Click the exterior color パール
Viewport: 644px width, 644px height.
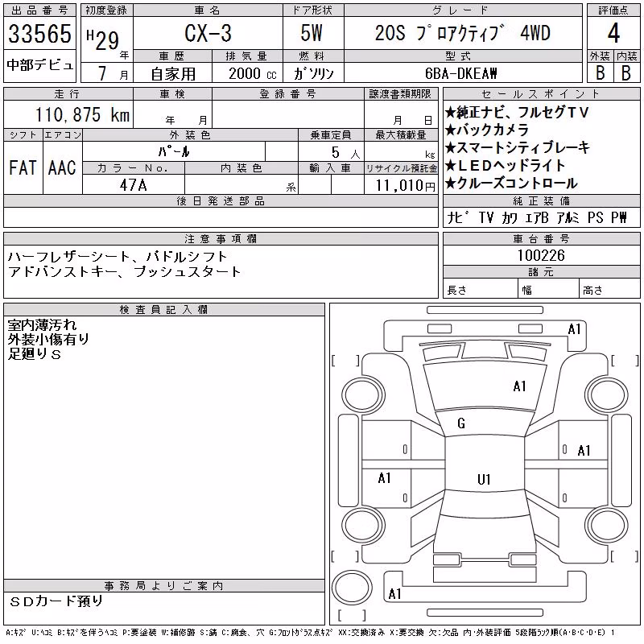[174, 151]
